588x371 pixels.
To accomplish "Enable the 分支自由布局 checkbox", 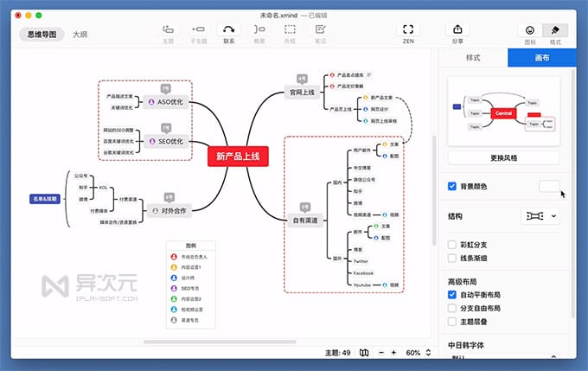I will 452,308.
